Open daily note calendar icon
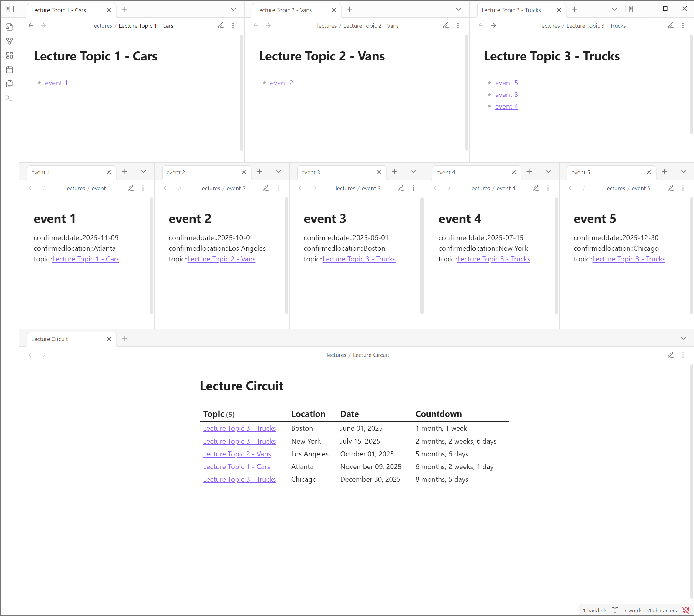The height and width of the screenshot is (616, 694). (10, 70)
